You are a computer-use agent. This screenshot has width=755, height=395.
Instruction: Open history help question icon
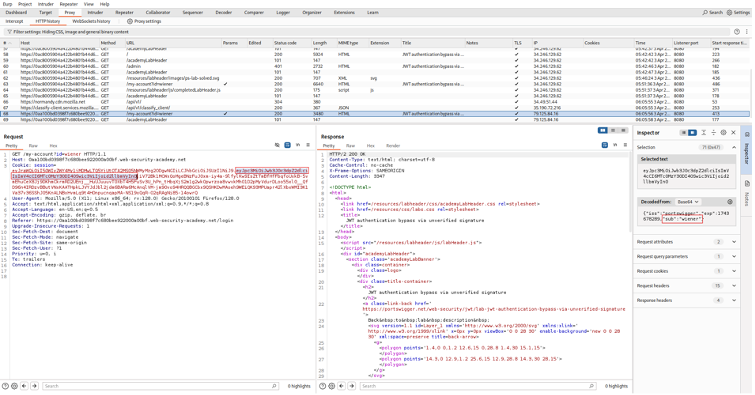pos(737,32)
